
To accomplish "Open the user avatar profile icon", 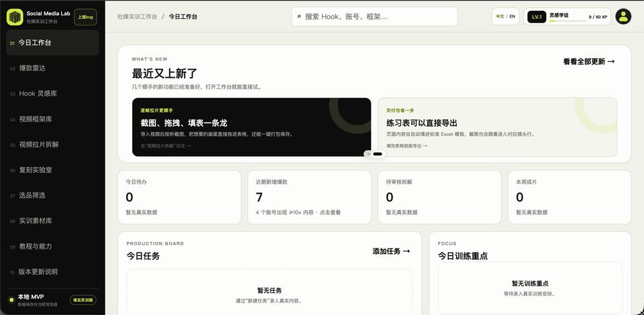I will (x=623, y=16).
